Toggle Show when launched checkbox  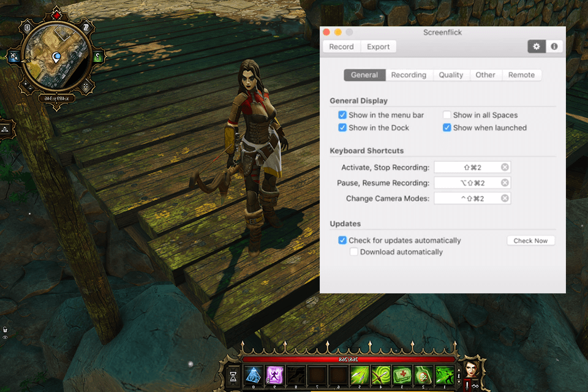(x=447, y=127)
